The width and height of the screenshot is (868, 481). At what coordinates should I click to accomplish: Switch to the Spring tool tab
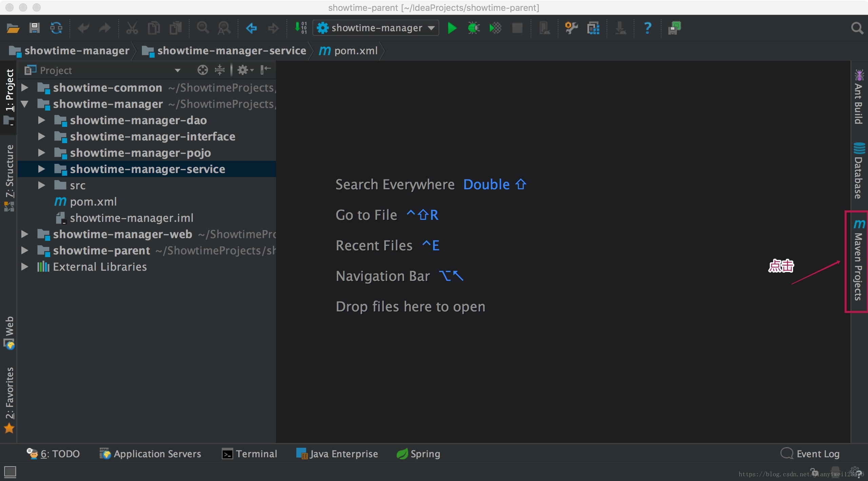(x=418, y=454)
